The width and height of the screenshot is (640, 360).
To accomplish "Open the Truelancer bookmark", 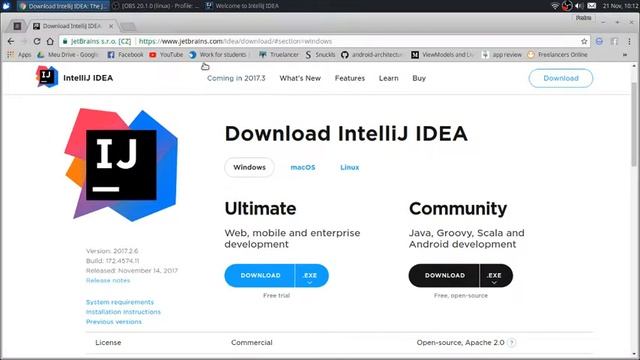I will (279, 55).
